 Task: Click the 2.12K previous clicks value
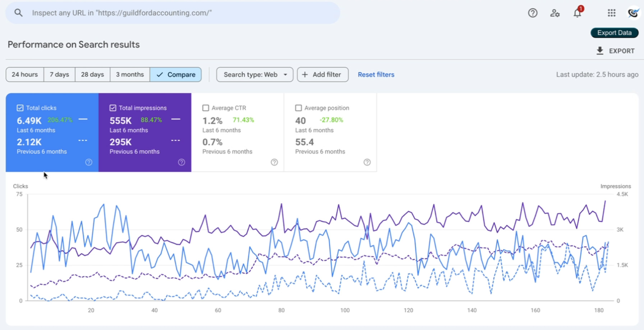tap(29, 142)
